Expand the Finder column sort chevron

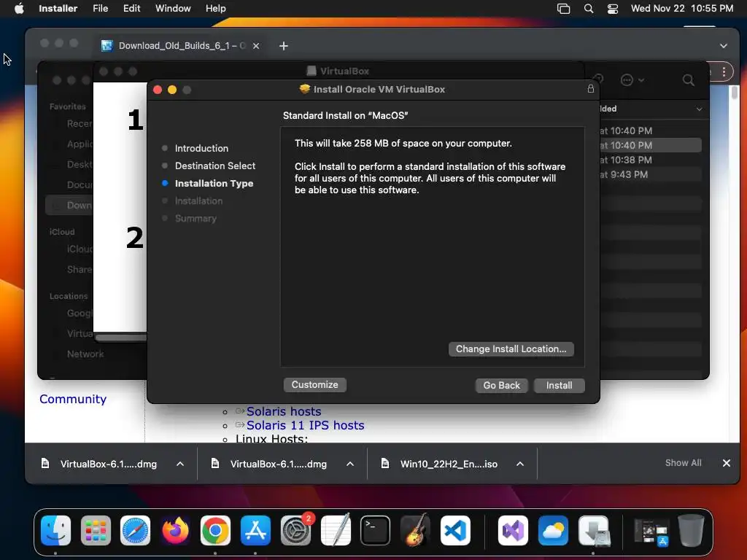pos(699,109)
